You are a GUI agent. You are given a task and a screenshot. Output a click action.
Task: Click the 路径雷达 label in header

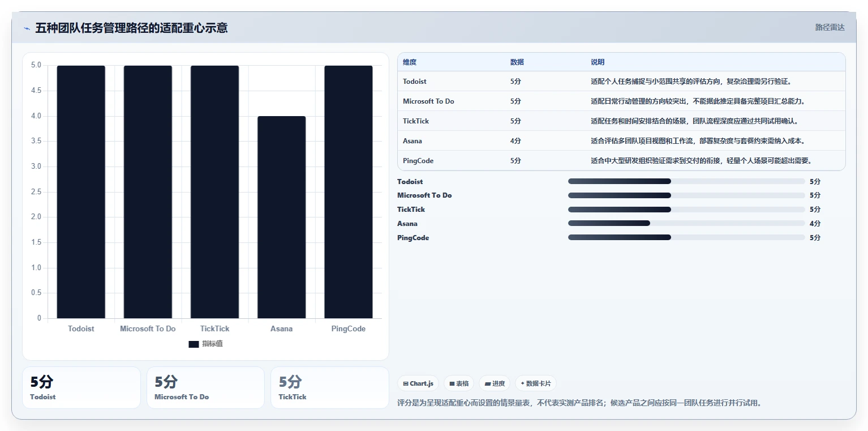[x=830, y=27]
